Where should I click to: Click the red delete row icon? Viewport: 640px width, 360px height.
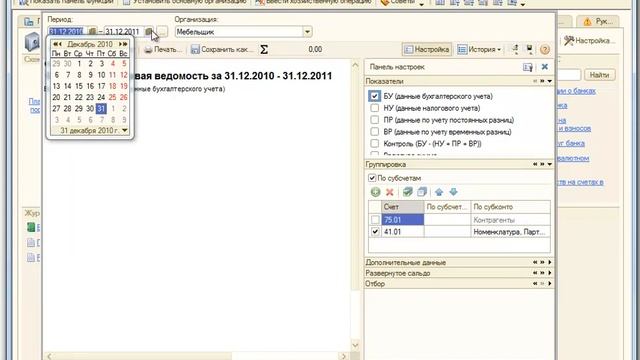(390, 192)
